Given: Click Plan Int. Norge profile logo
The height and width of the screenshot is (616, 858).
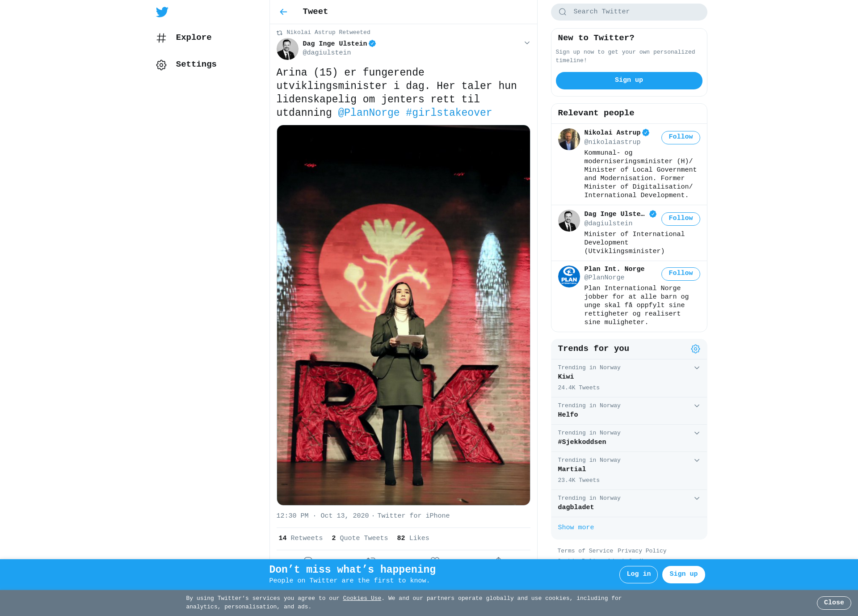Looking at the screenshot, I should 569,276.
